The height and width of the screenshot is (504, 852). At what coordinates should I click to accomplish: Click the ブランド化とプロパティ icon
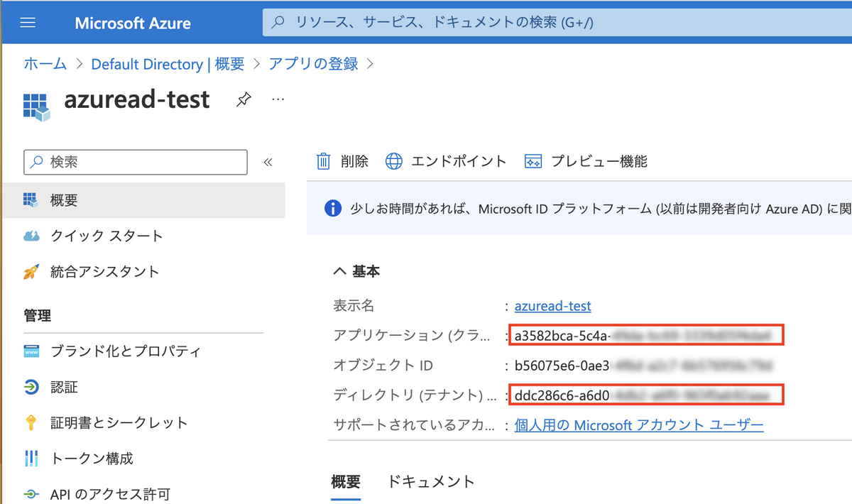(31, 351)
